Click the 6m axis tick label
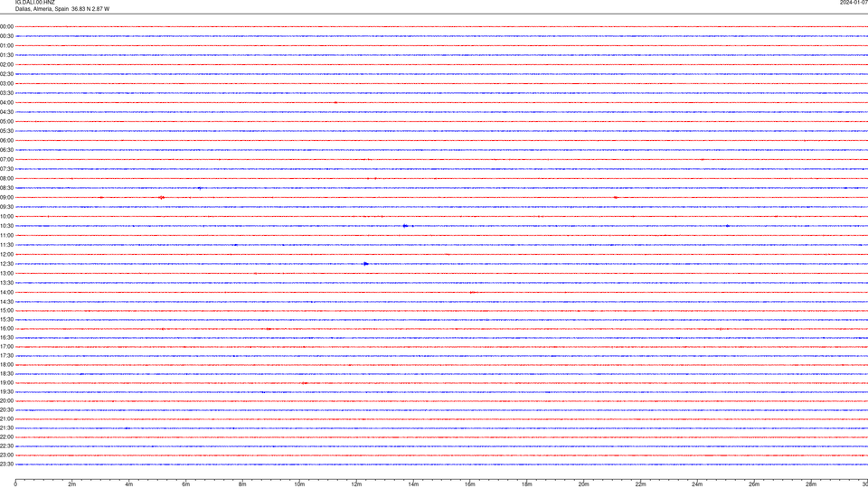Screen dimensions: 868x488 click(x=186, y=484)
